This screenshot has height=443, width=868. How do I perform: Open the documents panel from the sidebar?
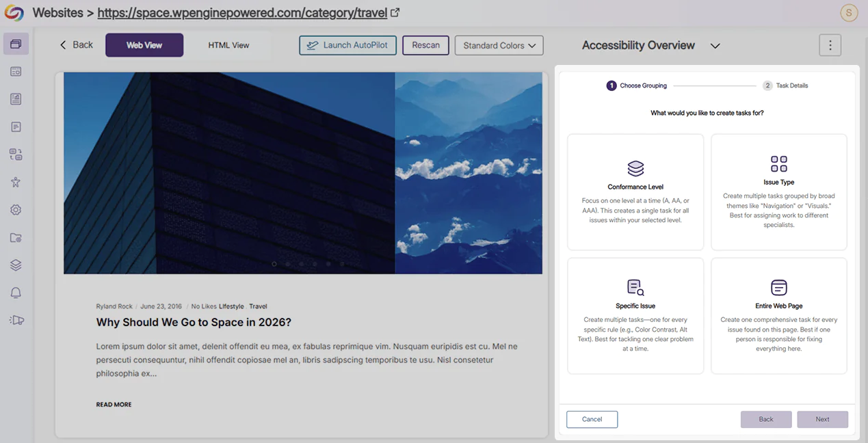[x=15, y=126]
